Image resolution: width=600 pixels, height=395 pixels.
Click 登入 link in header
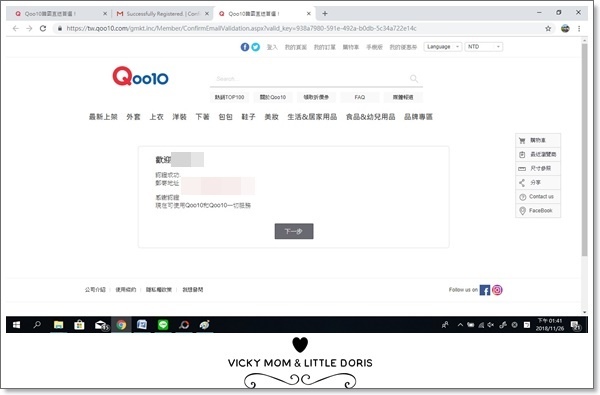pyautogui.click(x=272, y=47)
